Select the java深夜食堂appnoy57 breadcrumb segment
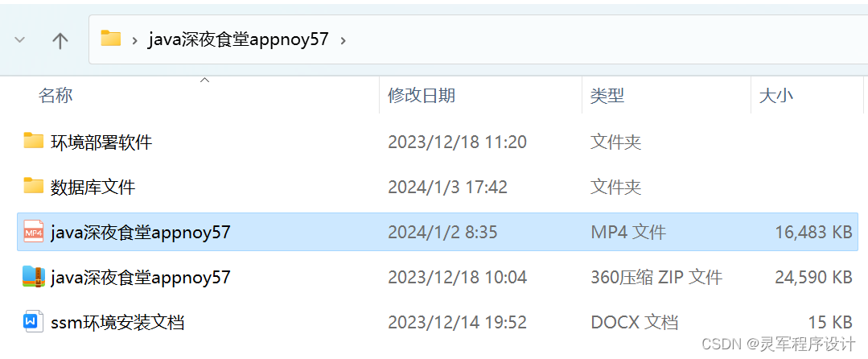 pyautogui.click(x=238, y=39)
